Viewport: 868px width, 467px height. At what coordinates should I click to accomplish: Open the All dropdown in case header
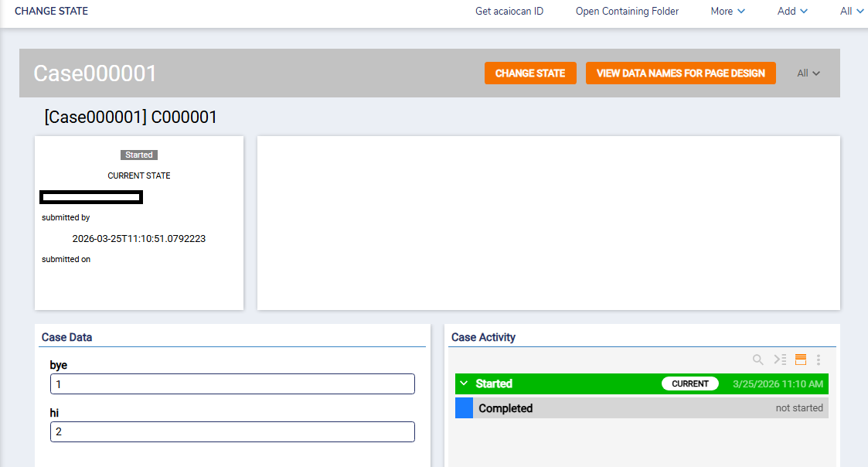[808, 73]
